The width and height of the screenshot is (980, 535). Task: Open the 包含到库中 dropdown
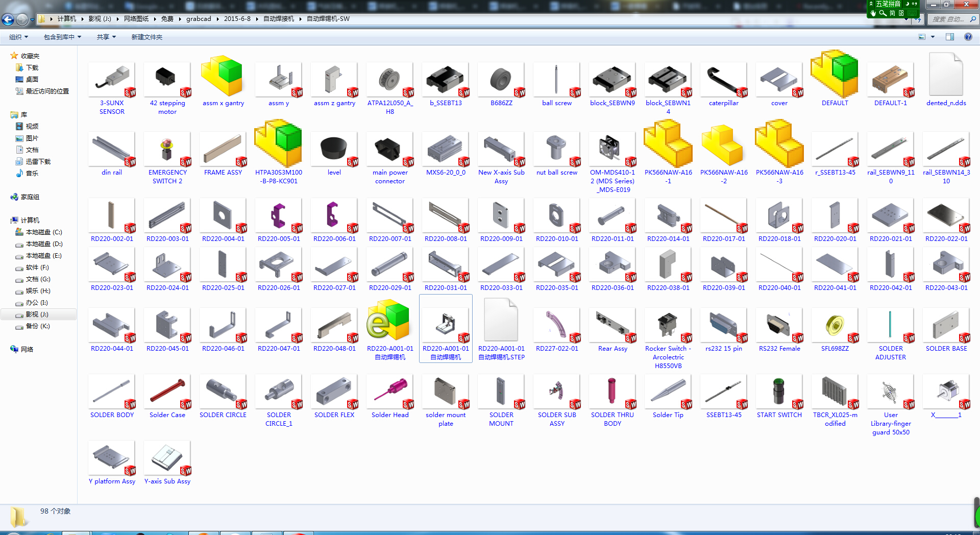[62, 37]
